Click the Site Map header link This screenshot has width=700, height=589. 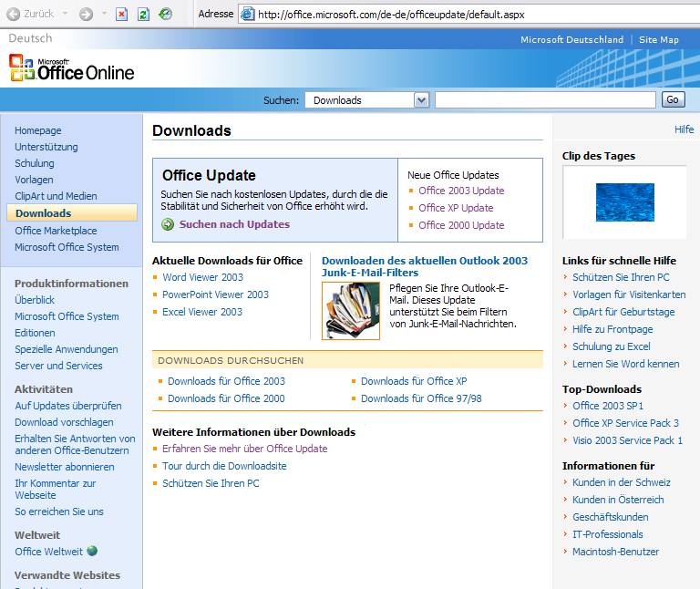coord(658,40)
